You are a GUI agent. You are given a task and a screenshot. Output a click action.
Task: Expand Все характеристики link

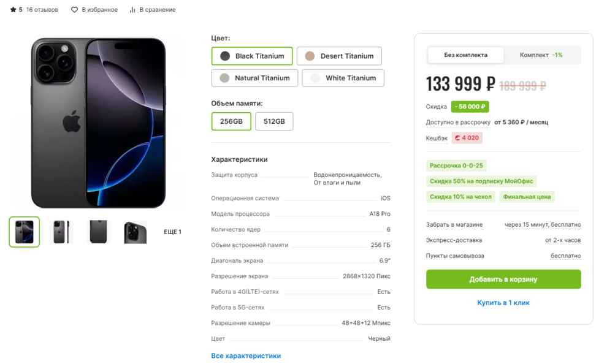tap(246, 355)
